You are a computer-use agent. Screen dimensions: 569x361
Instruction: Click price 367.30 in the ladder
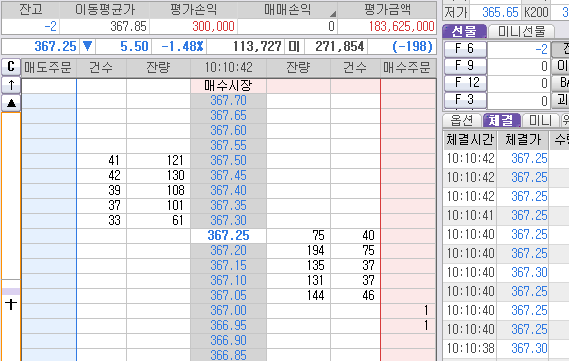click(x=228, y=220)
